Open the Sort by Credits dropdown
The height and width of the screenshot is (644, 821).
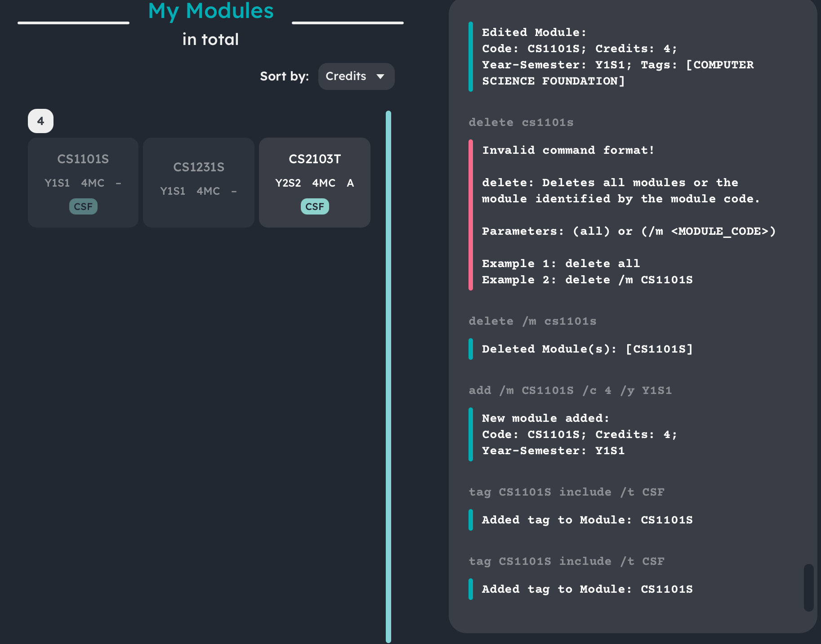(x=356, y=76)
